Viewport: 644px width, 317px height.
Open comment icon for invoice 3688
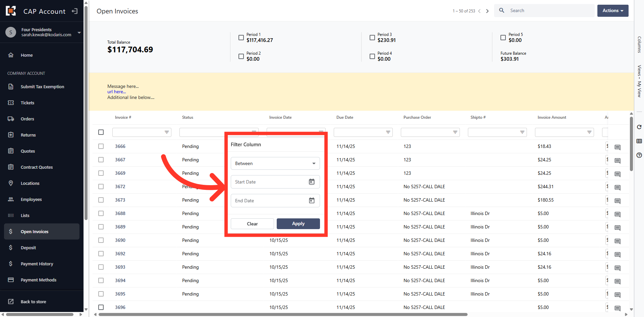(x=618, y=214)
